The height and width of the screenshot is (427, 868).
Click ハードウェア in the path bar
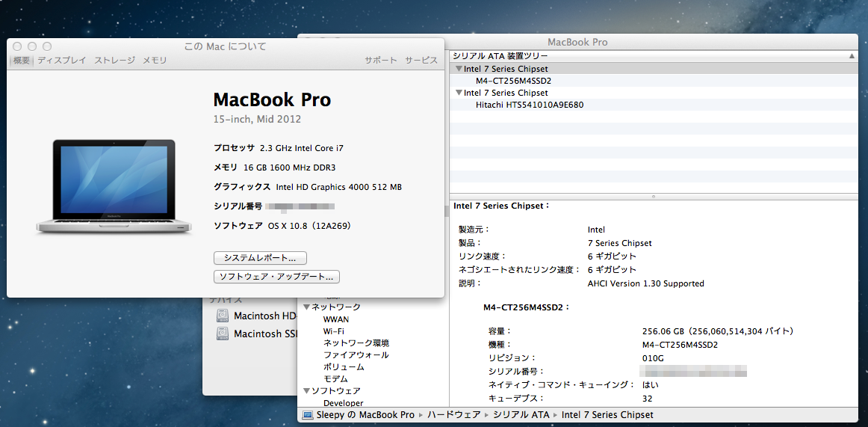[x=453, y=415]
